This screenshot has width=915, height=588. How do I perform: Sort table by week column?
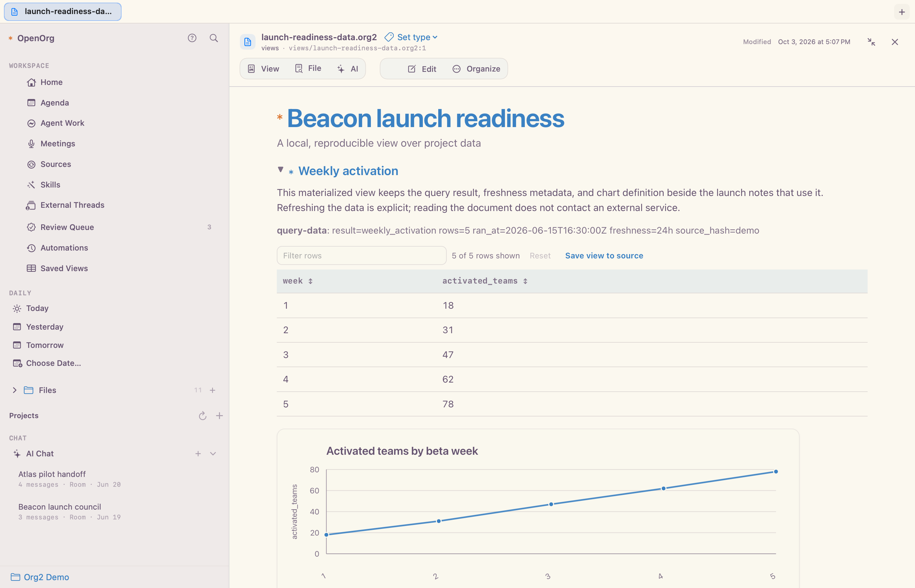click(x=298, y=281)
